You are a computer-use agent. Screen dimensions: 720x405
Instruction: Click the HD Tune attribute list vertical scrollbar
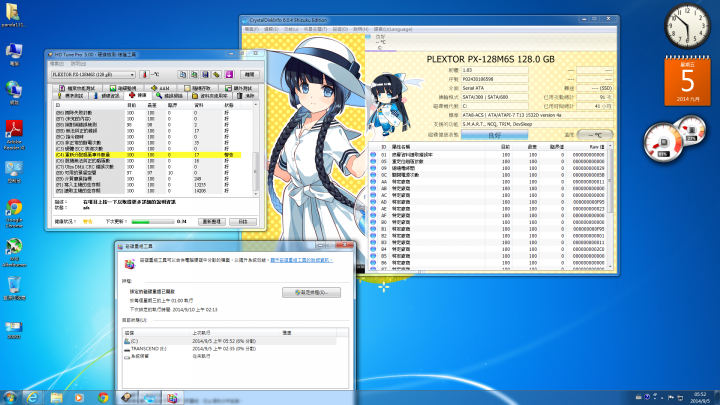[x=255, y=150]
